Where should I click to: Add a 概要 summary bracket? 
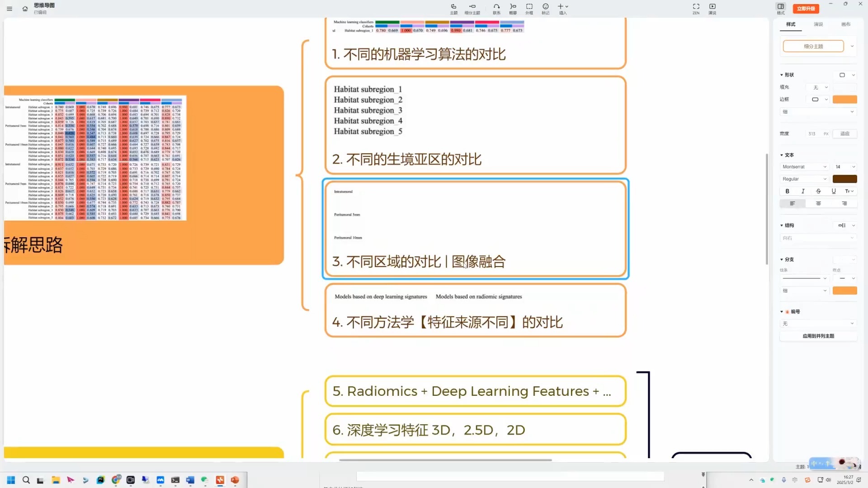pyautogui.click(x=513, y=9)
